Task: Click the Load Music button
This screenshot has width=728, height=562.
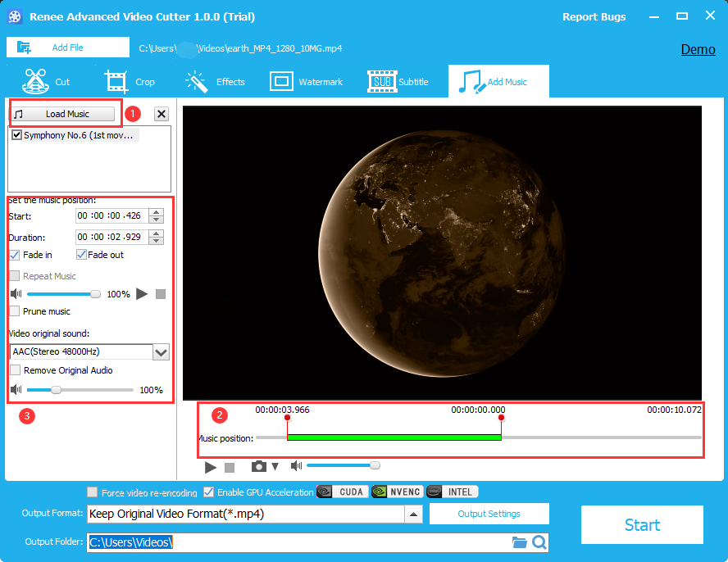Action: click(x=63, y=114)
